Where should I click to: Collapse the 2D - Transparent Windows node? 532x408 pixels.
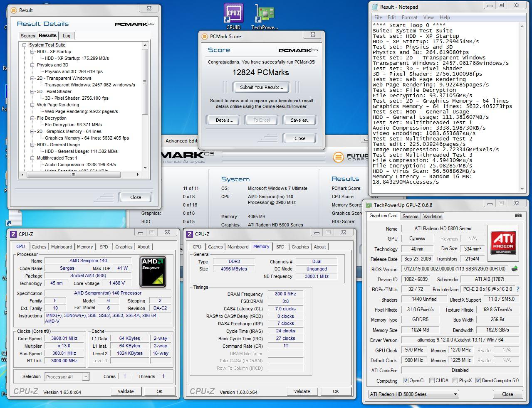click(x=33, y=78)
